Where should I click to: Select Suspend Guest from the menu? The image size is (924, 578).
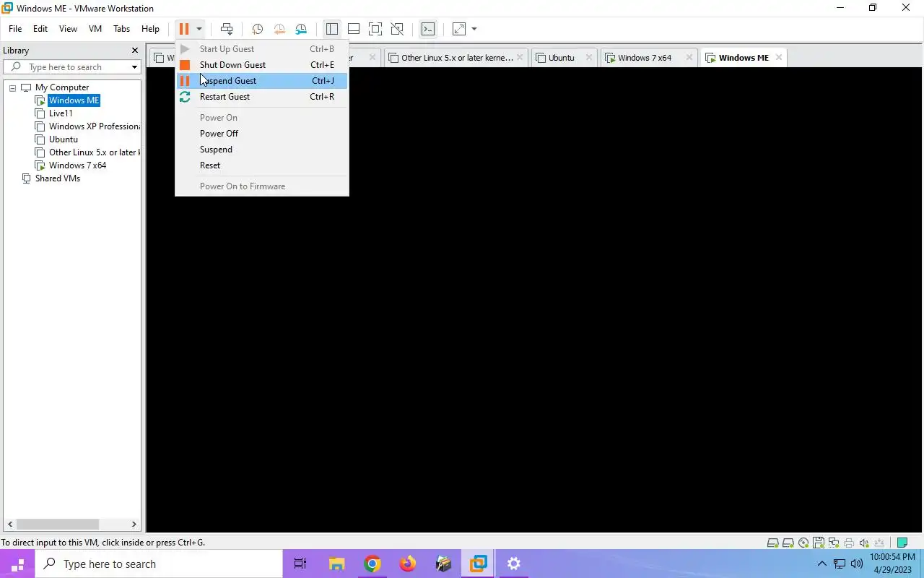261,81
